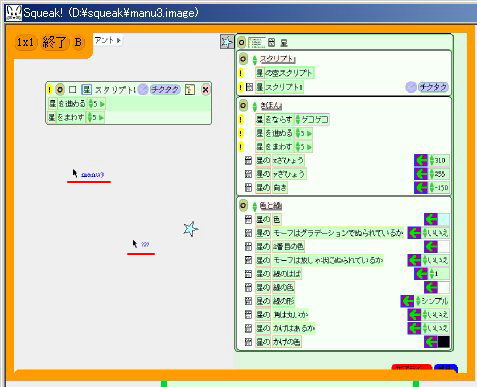Click the チクタク ticking status in the viewer
The height and width of the screenshot is (387, 477).
pyautogui.click(x=433, y=87)
